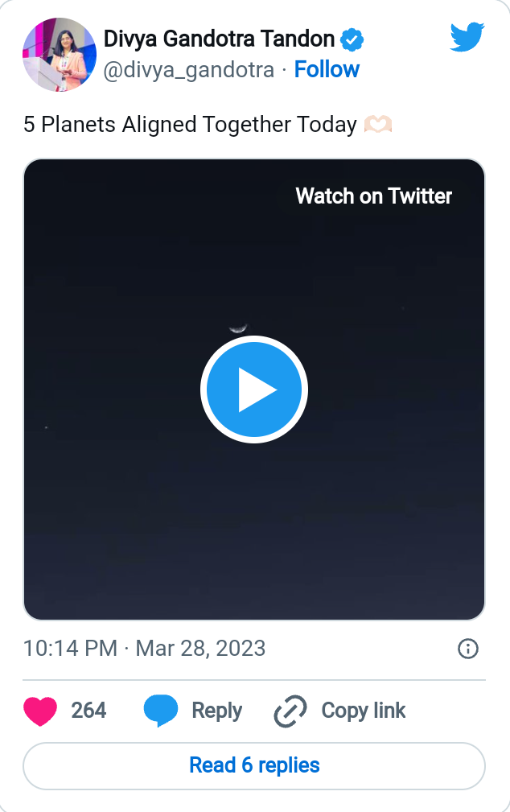Click the heart hands emoji in the tweet
The width and height of the screenshot is (510, 812).
click(x=378, y=125)
